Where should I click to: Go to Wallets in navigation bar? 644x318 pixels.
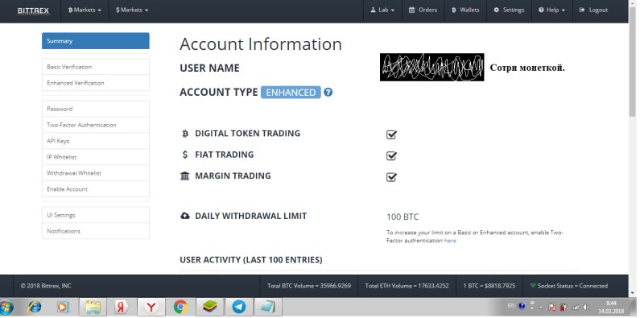pos(465,10)
